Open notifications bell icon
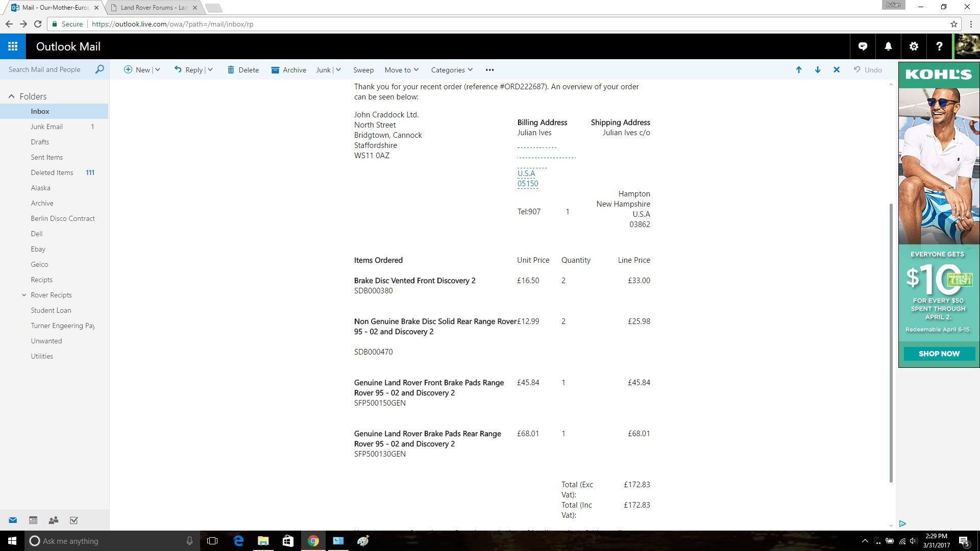Viewport: 980px width, 551px height. tap(888, 46)
